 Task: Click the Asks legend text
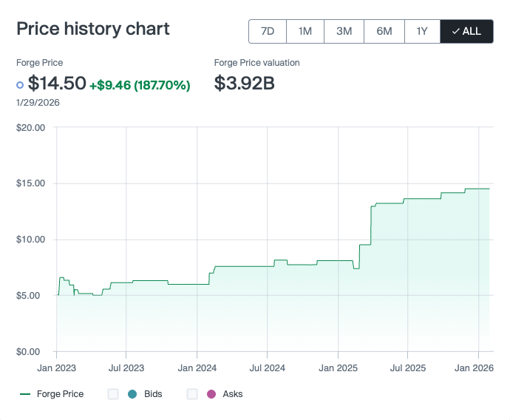click(x=232, y=394)
